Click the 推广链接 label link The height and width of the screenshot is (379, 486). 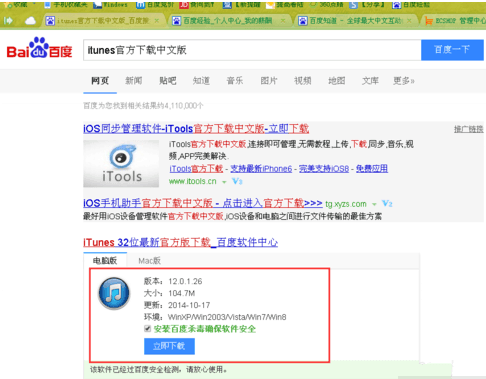tap(469, 129)
